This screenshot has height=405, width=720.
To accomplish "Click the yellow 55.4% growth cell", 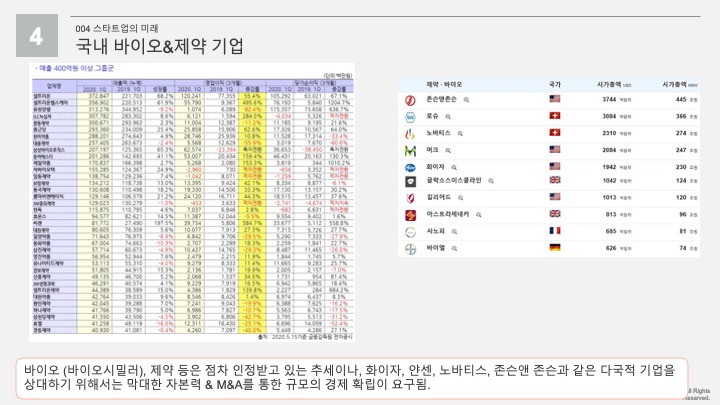I will [252, 96].
